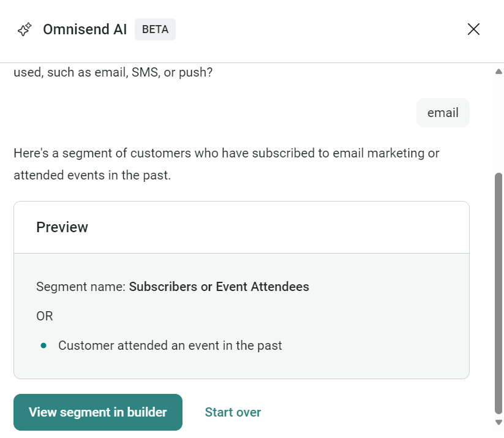Image resolution: width=504 pixels, height=438 pixels.
Task: Click the OR operator label
Action: [44, 316]
